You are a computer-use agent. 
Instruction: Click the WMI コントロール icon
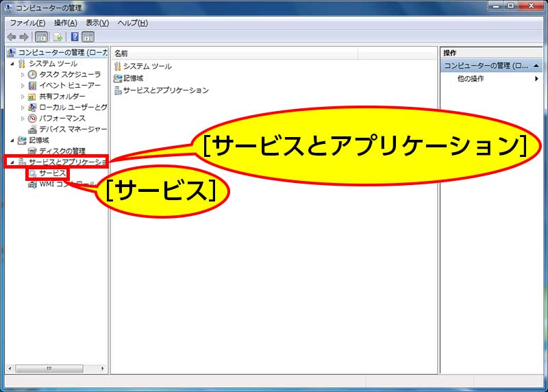tap(32, 184)
